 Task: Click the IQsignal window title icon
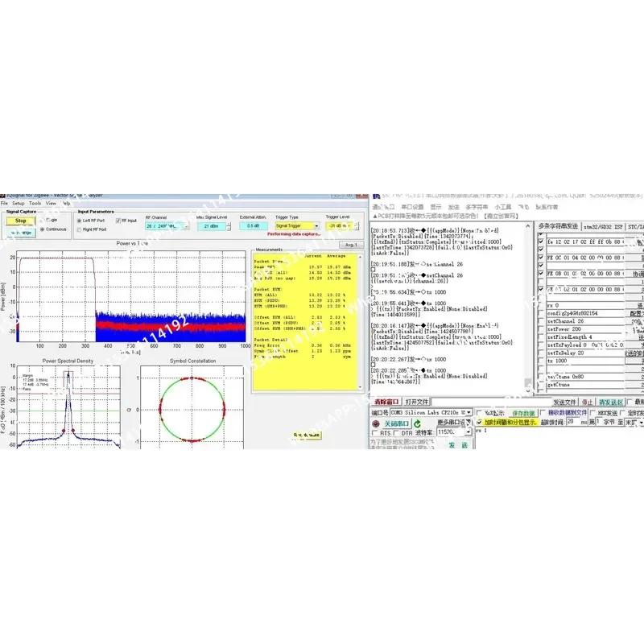click(3, 196)
